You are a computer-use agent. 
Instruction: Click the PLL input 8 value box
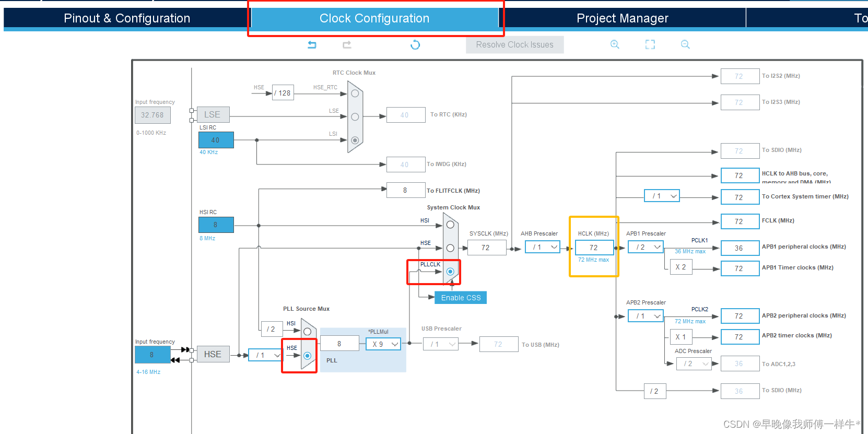point(340,344)
